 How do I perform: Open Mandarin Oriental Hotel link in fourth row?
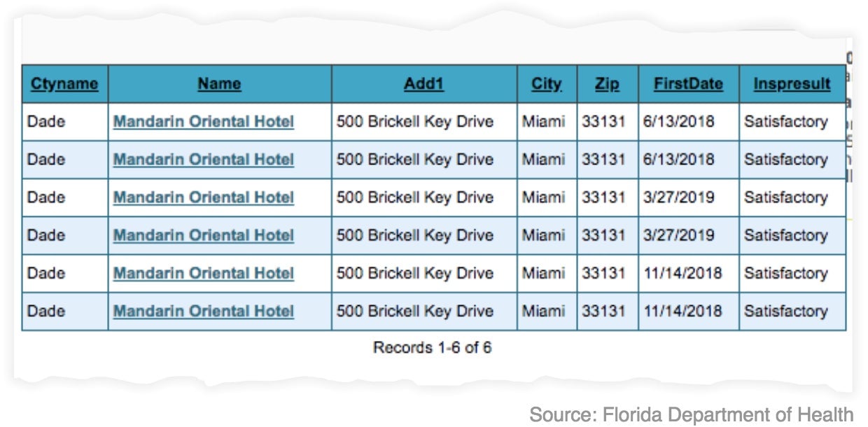point(204,235)
